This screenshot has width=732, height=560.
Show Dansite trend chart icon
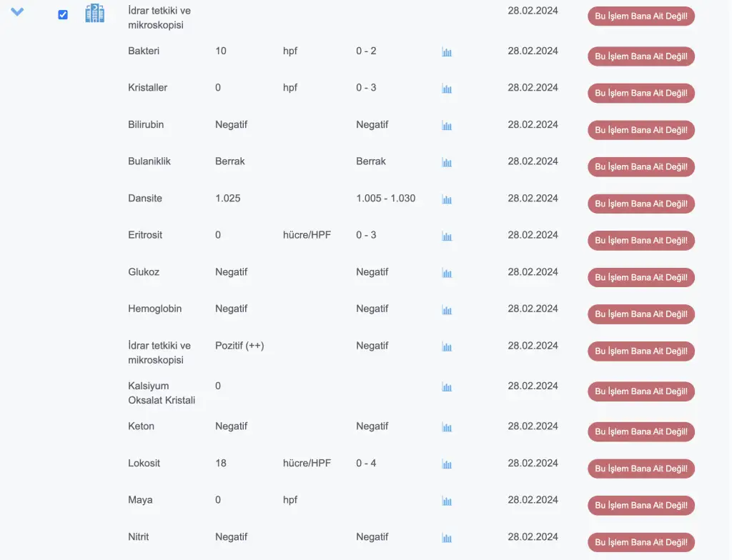pos(447,199)
